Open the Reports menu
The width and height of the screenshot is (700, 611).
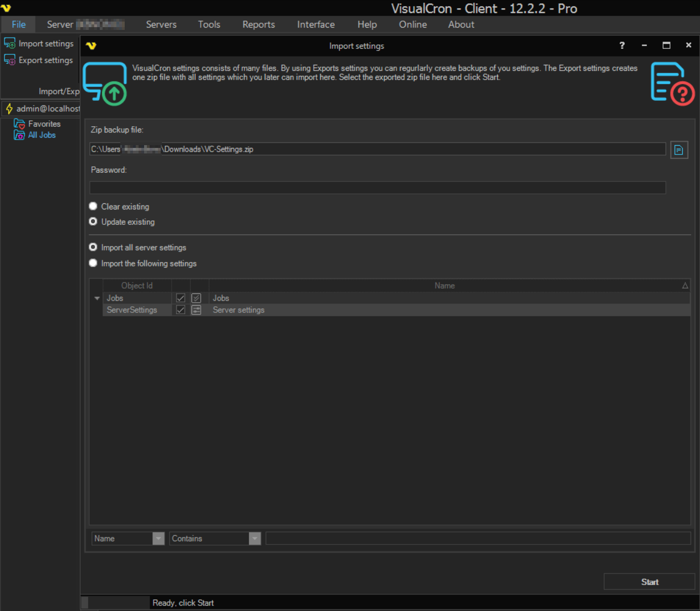pyautogui.click(x=258, y=24)
